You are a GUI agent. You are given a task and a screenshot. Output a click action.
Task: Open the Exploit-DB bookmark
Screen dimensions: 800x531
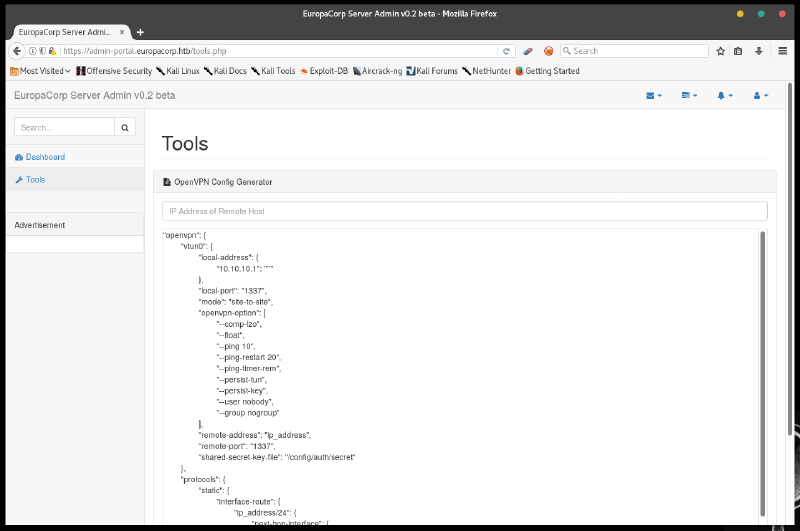pyautogui.click(x=323, y=71)
